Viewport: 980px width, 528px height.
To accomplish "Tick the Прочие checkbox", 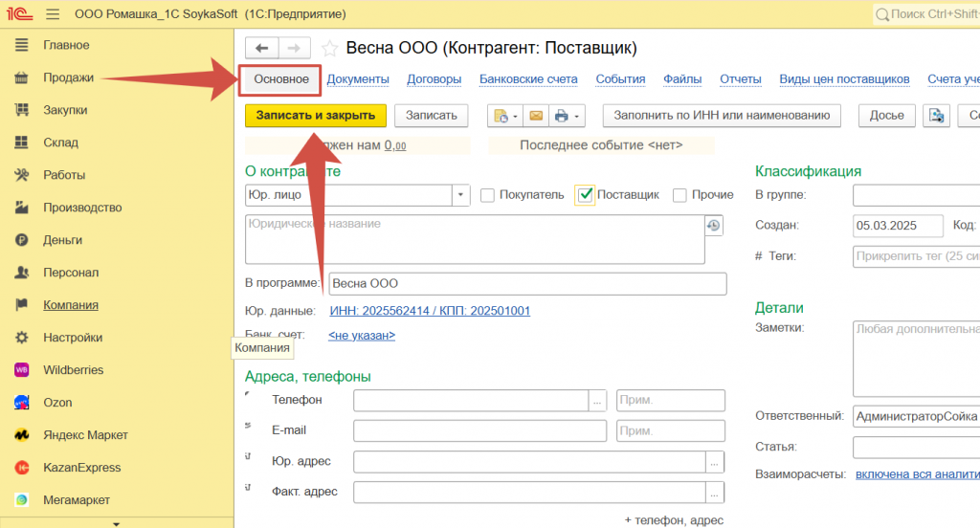I will [x=680, y=195].
